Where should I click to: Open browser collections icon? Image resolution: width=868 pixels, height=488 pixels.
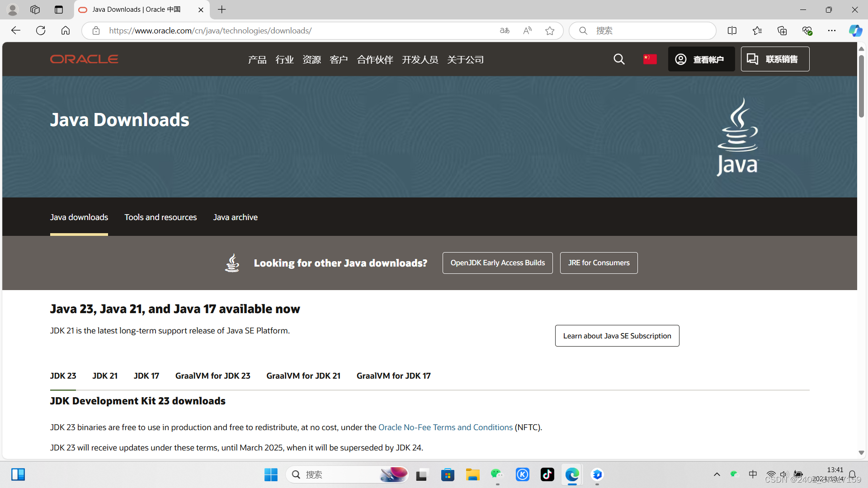coord(782,31)
